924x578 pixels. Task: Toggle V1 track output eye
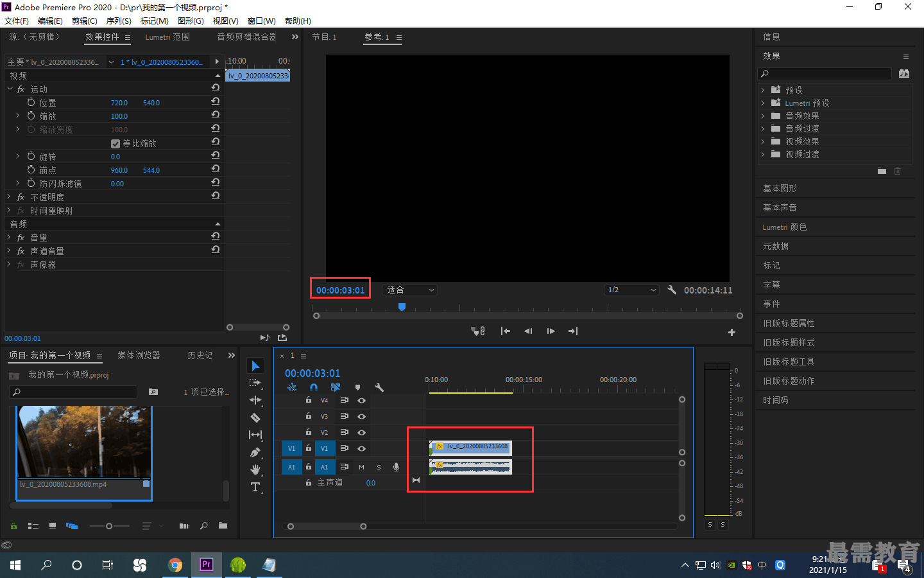coord(361,448)
